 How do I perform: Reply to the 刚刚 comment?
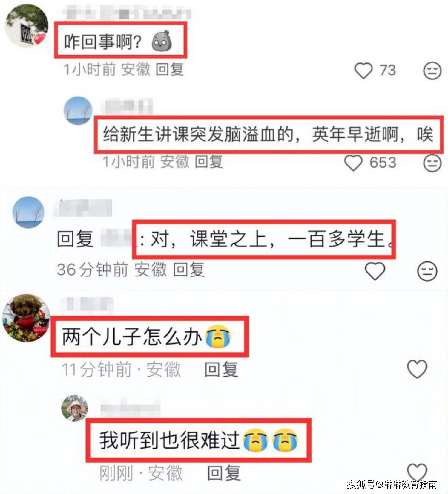[x=224, y=473]
